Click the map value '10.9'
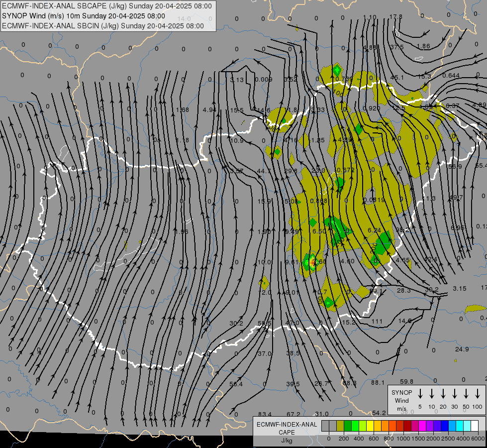 237,140
